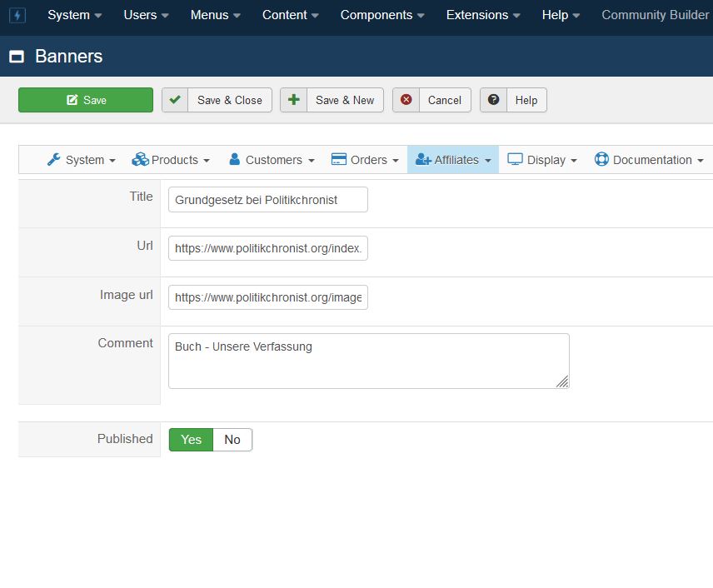Open the Components menu
This screenshot has height=588, width=713.
(382, 15)
